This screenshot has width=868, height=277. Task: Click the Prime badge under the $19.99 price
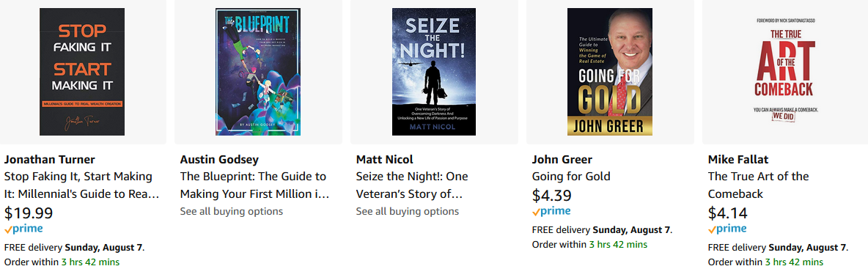[23, 229]
